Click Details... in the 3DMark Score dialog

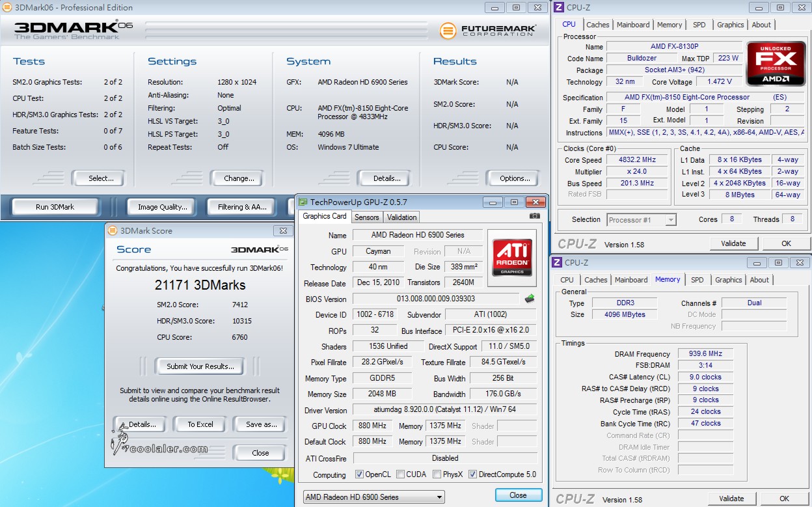coord(141,424)
